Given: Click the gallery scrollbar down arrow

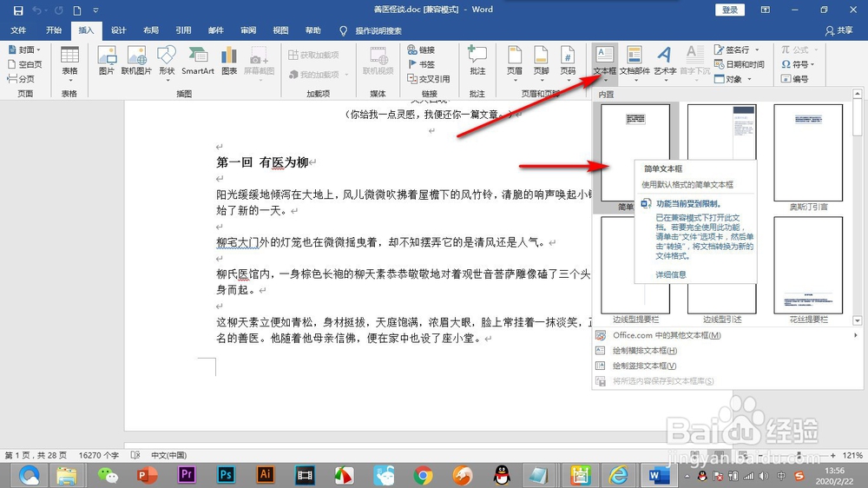Looking at the screenshot, I should point(857,320).
